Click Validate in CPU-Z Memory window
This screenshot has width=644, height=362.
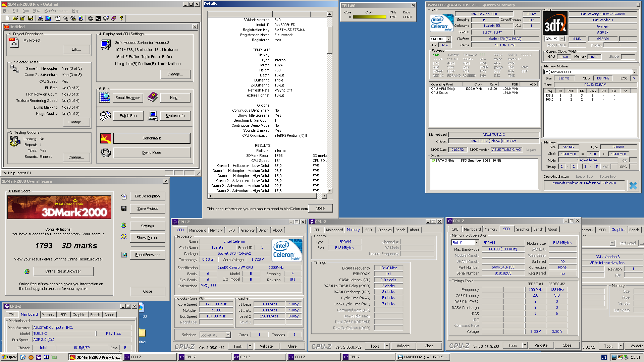pos(403,346)
